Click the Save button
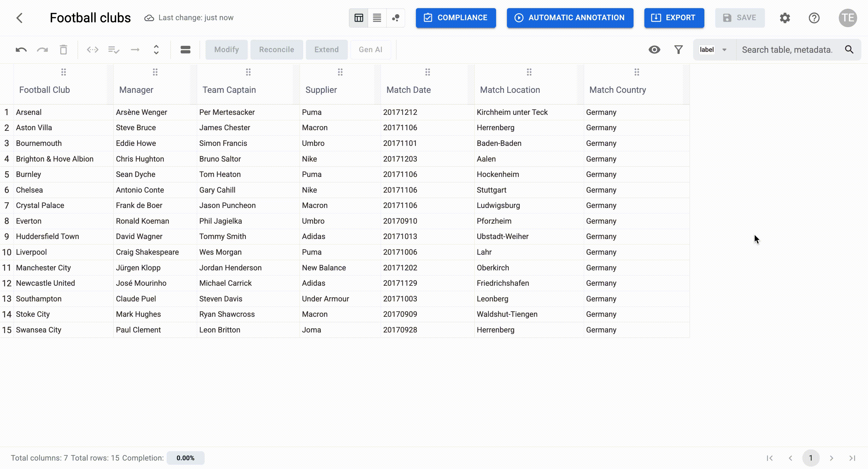Viewport: 868px width, 469px height. [x=740, y=18]
